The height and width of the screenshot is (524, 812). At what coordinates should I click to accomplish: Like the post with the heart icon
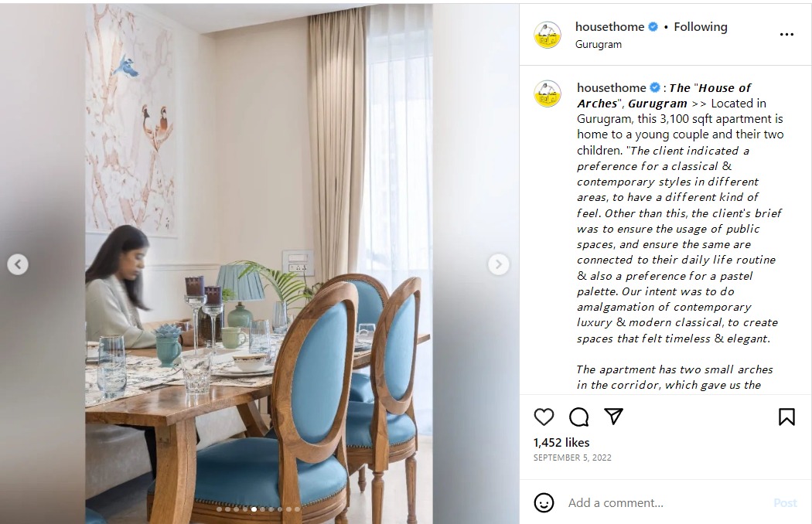click(544, 417)
